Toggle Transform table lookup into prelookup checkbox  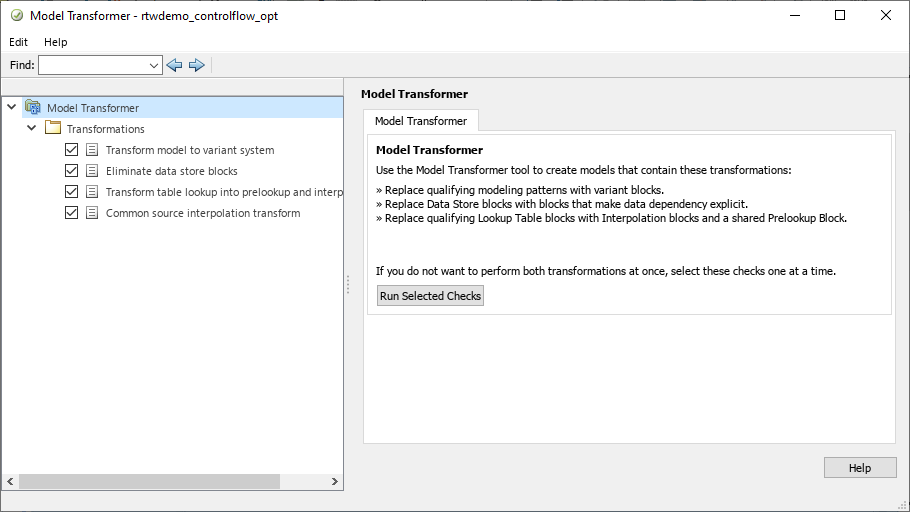71,192
